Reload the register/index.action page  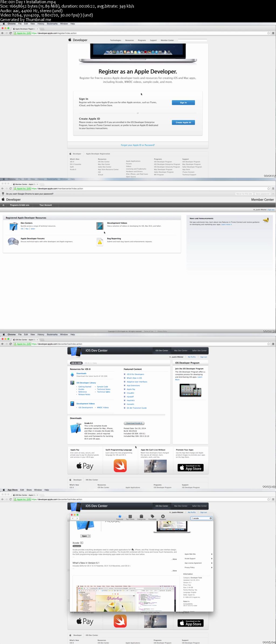[x=11, y=33]
